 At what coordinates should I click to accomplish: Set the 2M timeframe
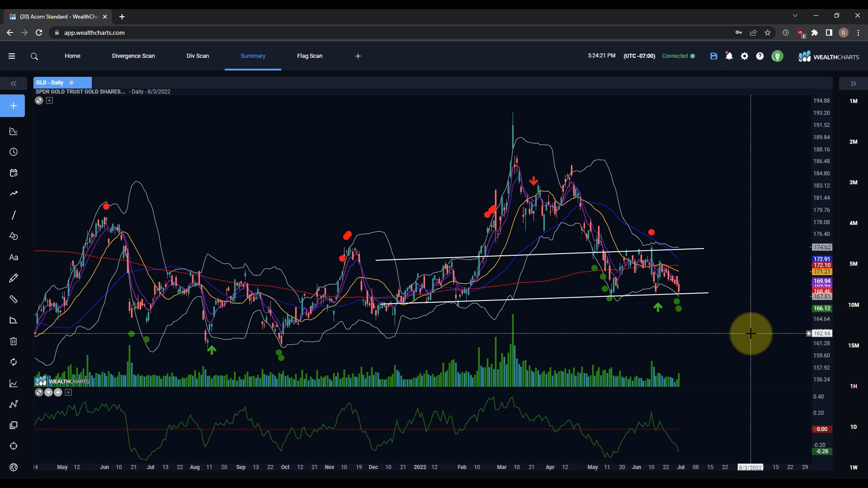854,142
